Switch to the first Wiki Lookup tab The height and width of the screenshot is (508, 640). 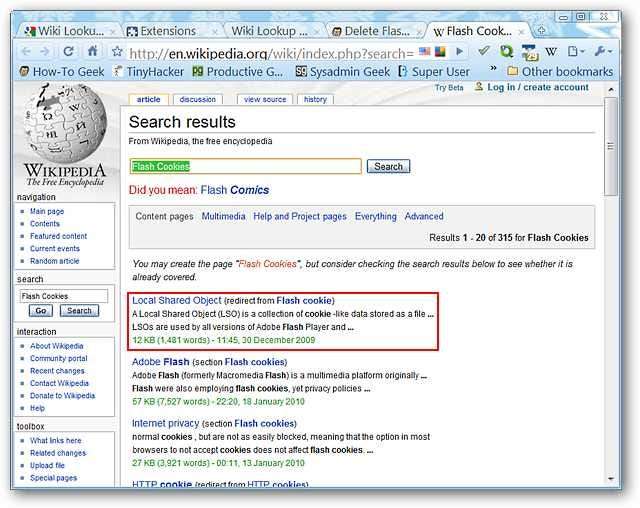pos(65,31)
